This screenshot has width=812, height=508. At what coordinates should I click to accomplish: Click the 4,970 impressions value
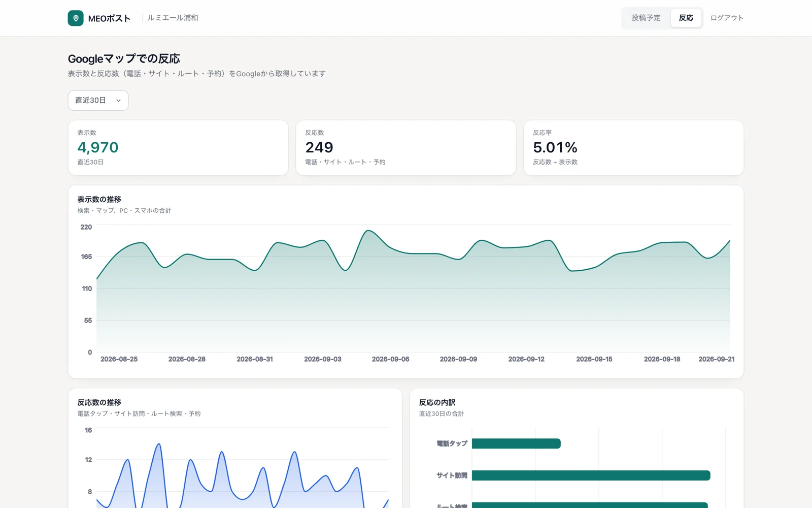98,147
